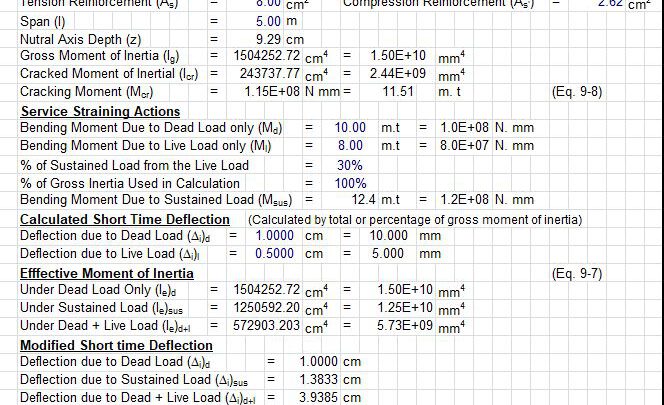This screenshot has height=405, width=664.
Task: Click the sustained load moment 12.4 value
Action: (x=363, y=200)
